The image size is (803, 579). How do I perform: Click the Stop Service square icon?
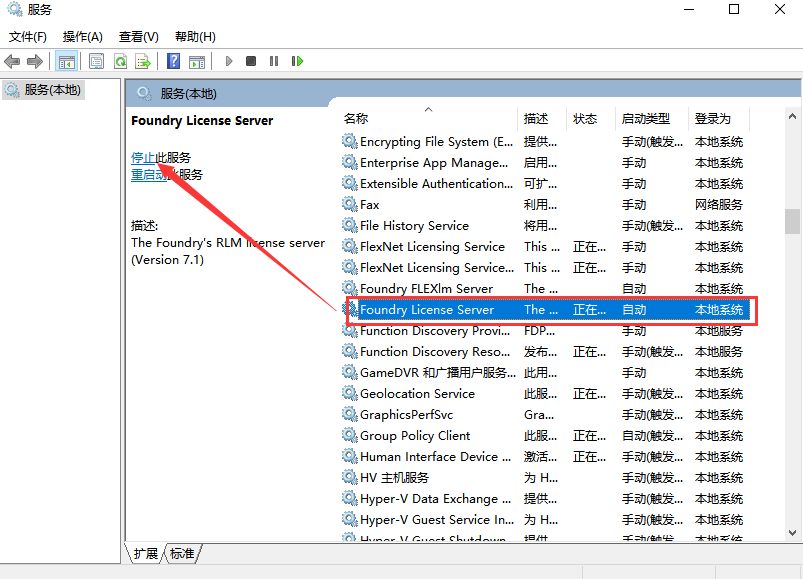point(251,62)
